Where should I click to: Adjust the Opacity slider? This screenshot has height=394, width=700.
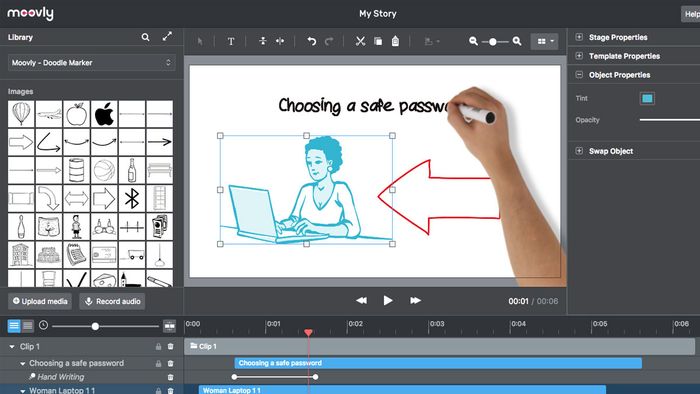pos(670,120)
